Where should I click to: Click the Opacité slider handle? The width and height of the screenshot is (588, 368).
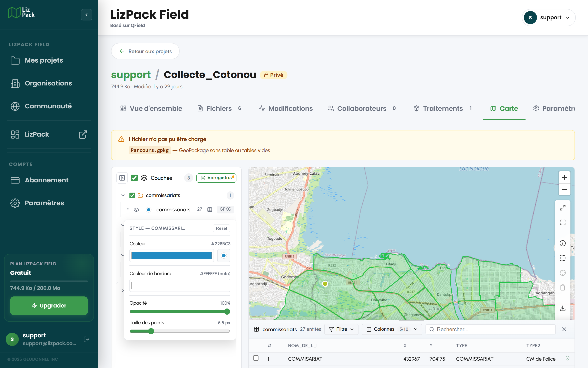coord(227,312)
